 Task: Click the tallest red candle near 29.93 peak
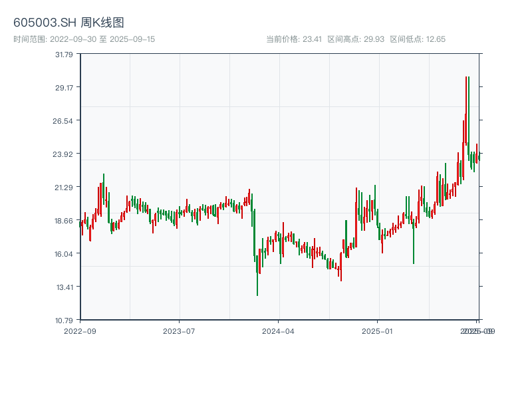click(x=466, y=112)
